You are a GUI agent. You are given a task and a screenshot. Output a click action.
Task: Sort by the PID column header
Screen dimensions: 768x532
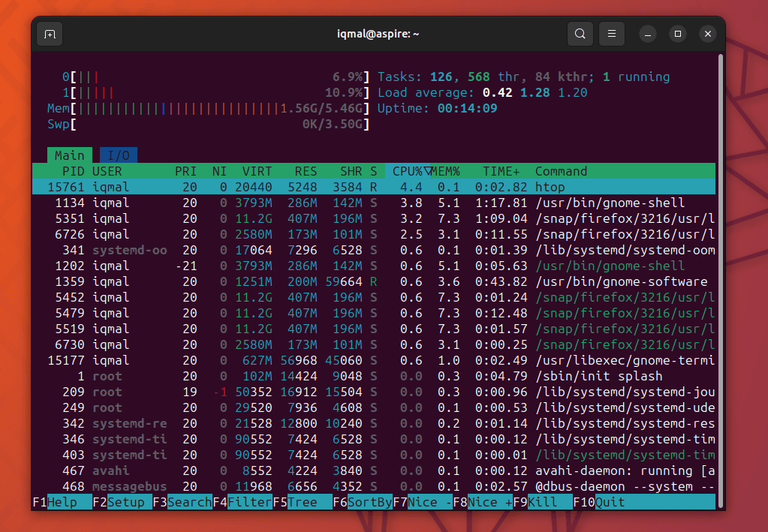[74, 171]
